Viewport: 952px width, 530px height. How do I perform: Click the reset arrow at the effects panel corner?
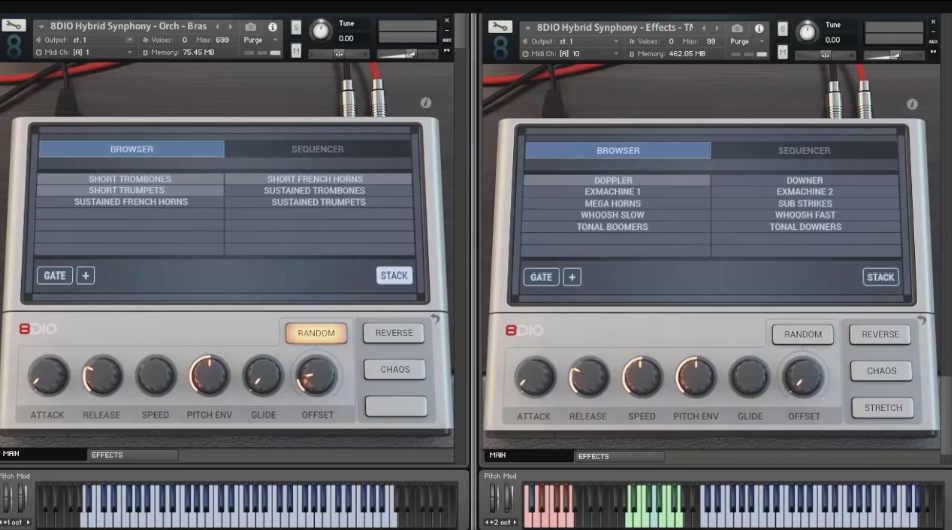click(921, 320)
